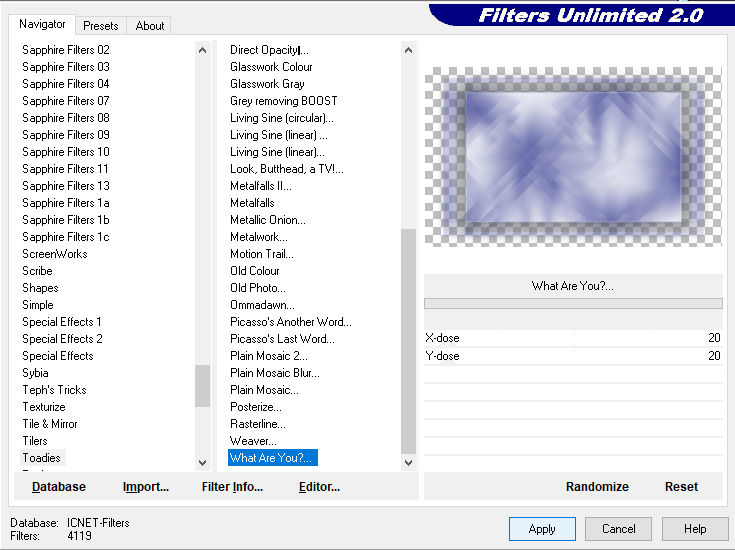Image resolution: width=735 pixels, height=550 pixels.
Task: Pick Sapphire Filters 11
Action: pos(65,169)
